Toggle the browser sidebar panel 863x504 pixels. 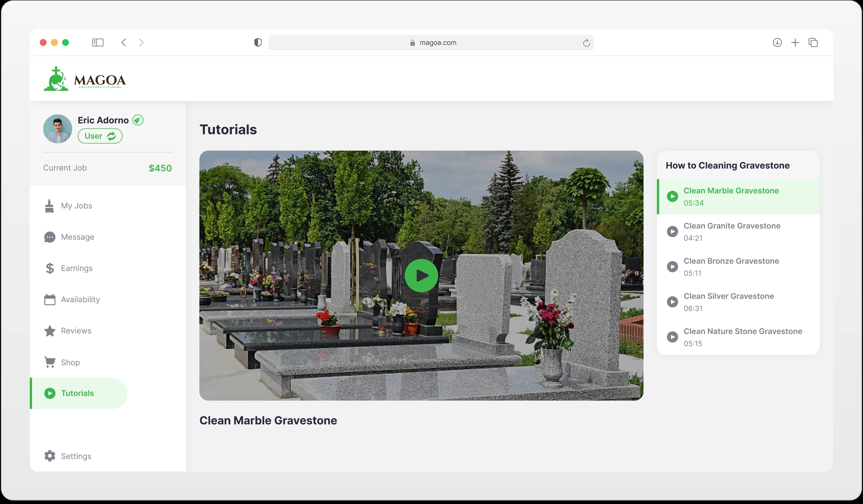point(98,42)
